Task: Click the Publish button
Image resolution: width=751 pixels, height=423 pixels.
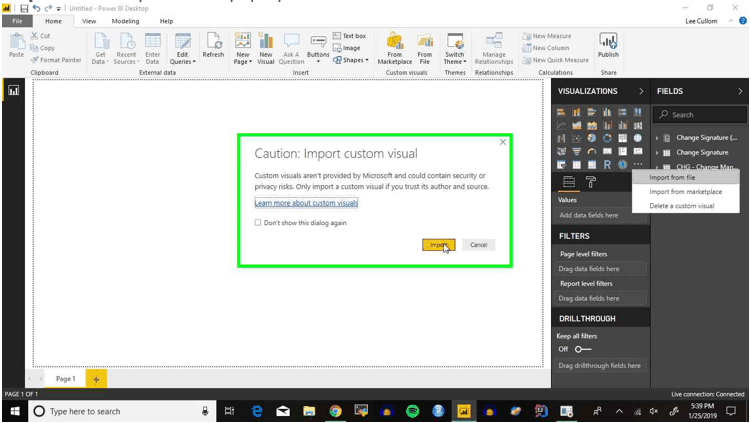Action: (608, 46)
